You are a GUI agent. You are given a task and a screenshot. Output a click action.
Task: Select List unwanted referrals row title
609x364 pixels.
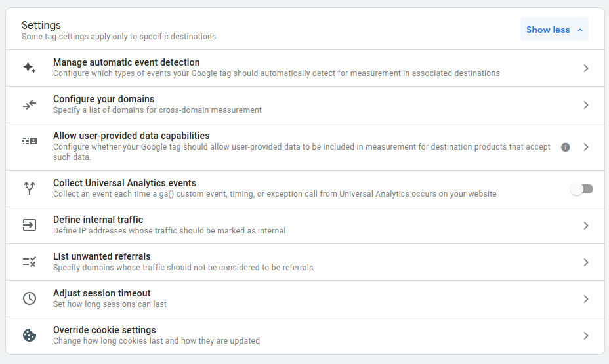tap(102, 256)
